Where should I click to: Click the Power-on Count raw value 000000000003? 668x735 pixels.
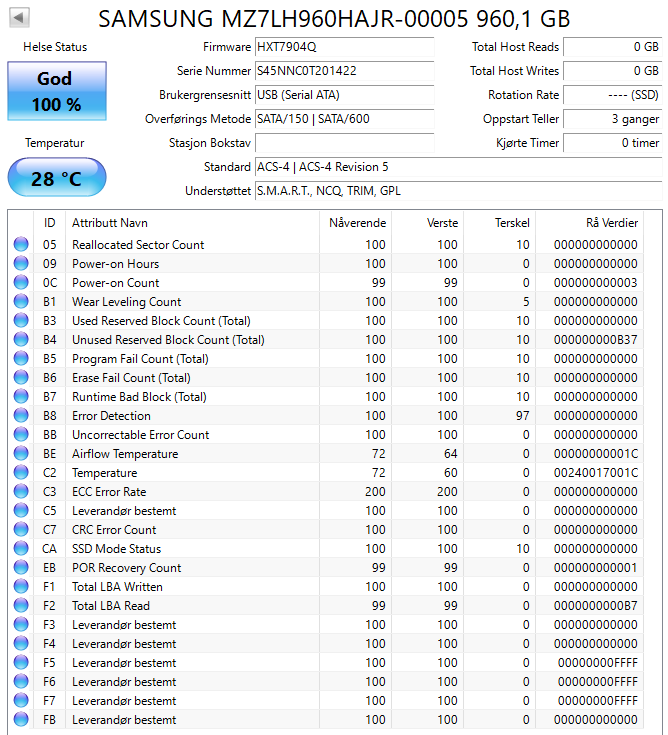pos(595,282)
